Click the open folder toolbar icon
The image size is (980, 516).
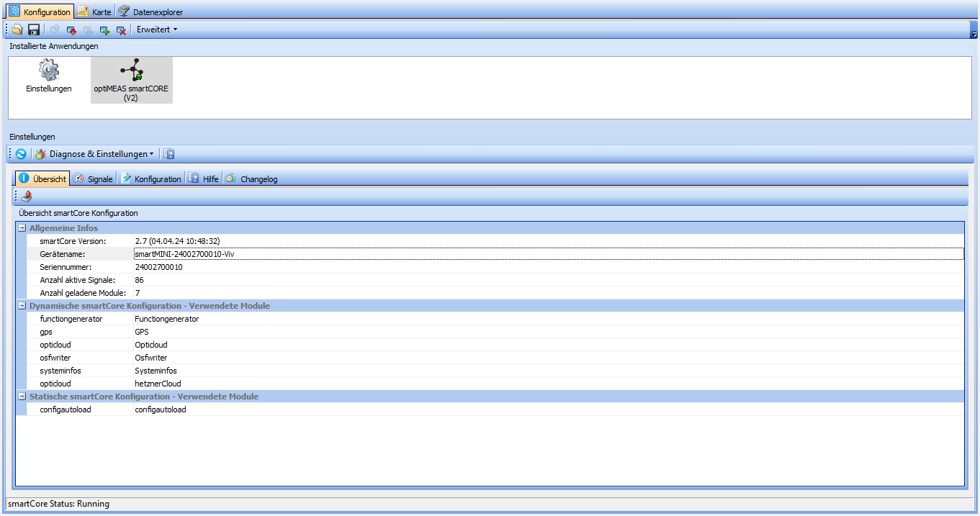point(17,30)
